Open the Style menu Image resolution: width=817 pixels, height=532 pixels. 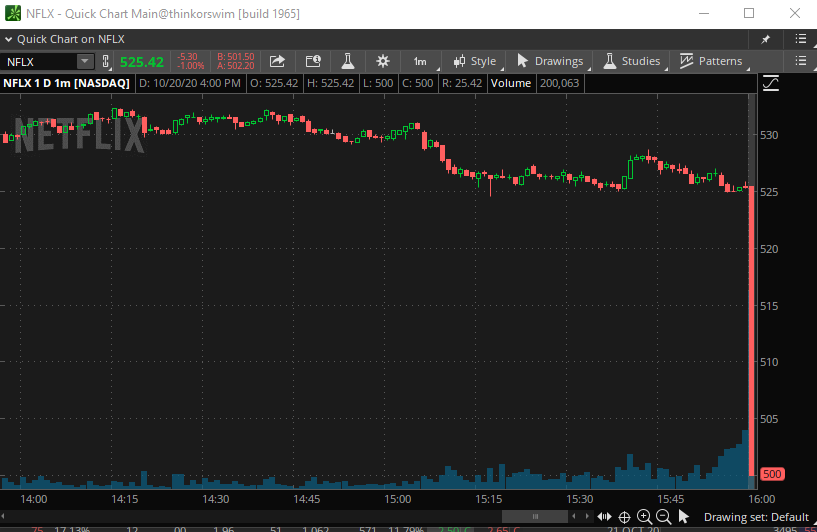pos(475,61)
